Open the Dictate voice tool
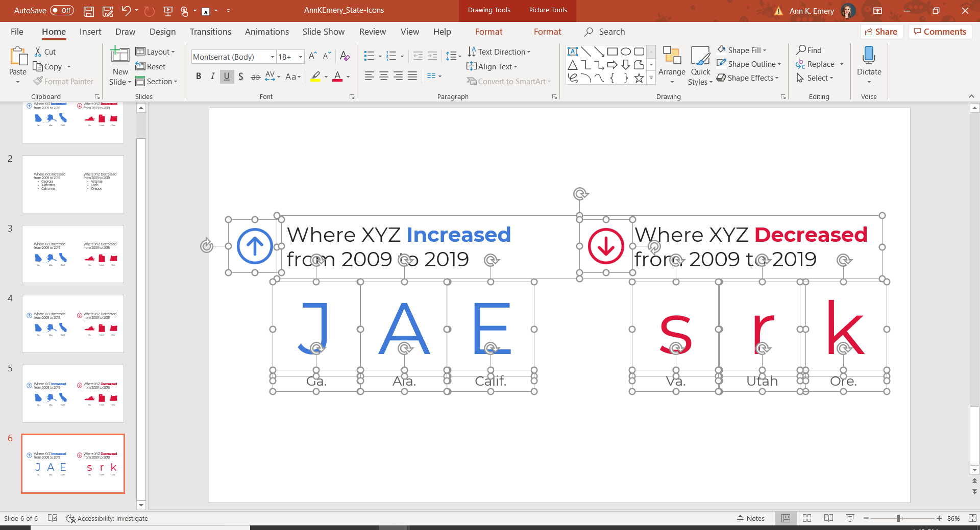The image size is (980, 530). pos(868,61)
